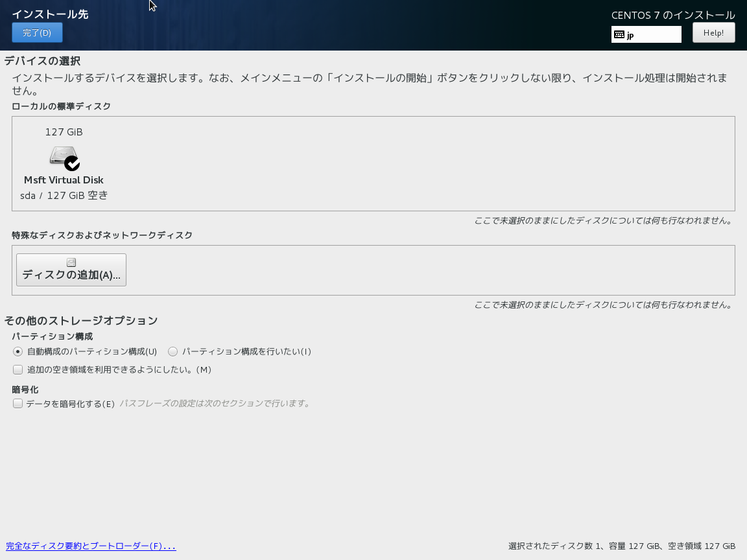Click the checkmark badge on the disk
Image resolution: width=747 pixels, height=560 pixels.
[72, 163]
